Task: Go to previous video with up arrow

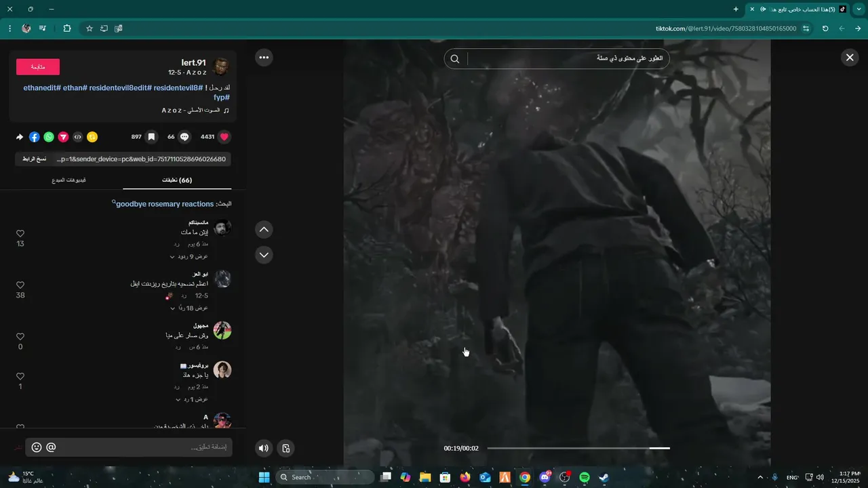Action: [x=264, y=230]
